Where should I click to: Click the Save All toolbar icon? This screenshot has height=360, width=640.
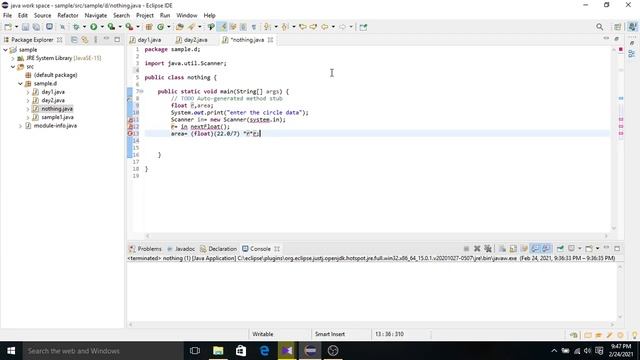click(36, 27)
